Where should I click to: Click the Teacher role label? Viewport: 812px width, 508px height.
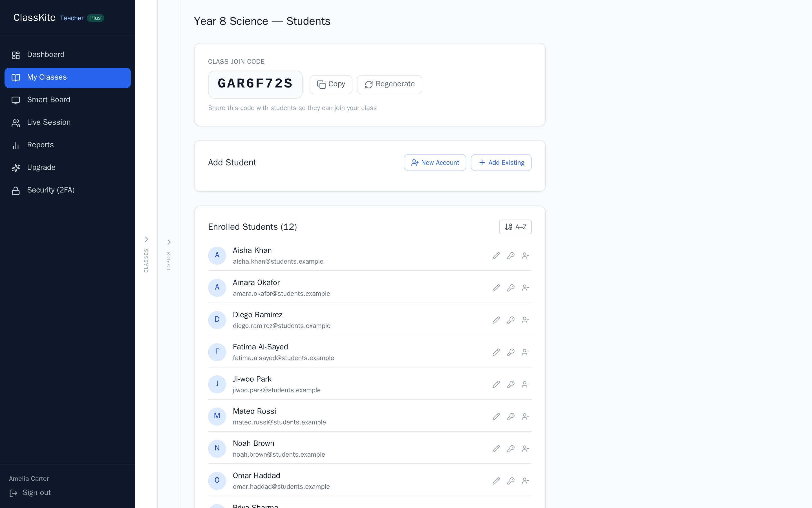(71, 18)
